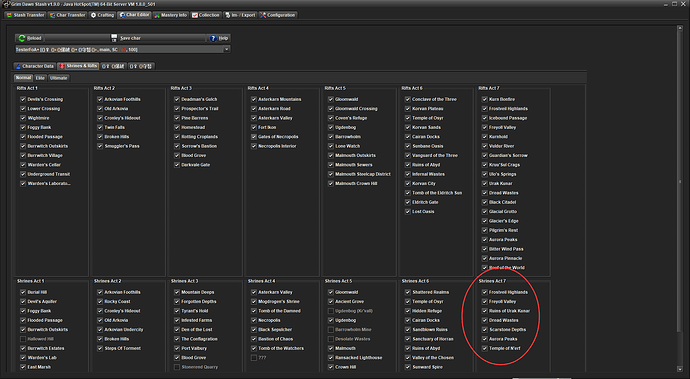Toggle Fort Ikon rift checkbox

point(254,127)
